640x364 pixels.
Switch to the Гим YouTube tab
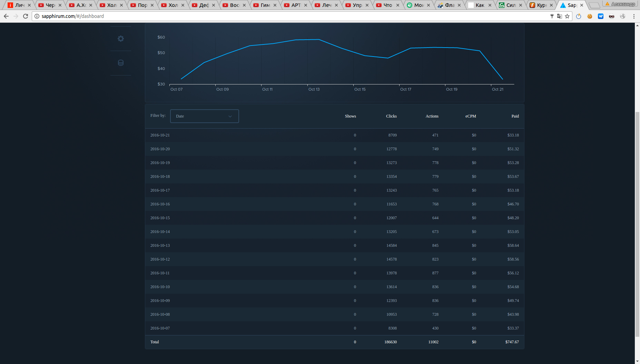(x=265, y=5)
